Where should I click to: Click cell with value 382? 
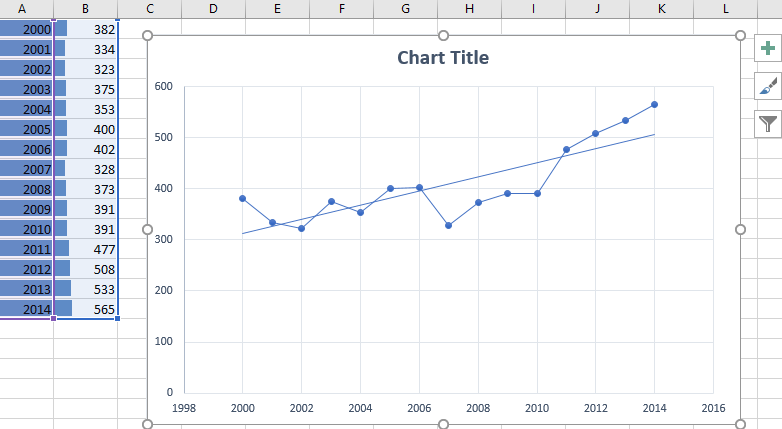click(x=85, y=29)
